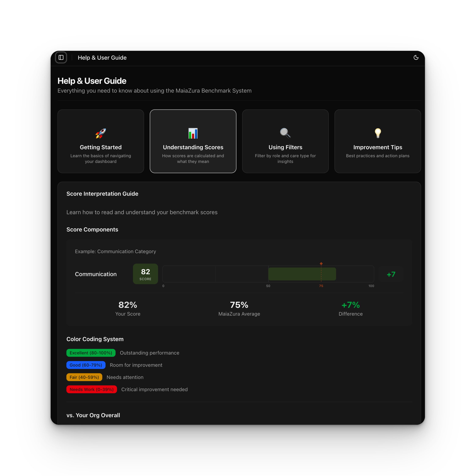The image size is (476, 476).
Task: Click the Excellent (80-100%) green label
Action: (91, 353)
